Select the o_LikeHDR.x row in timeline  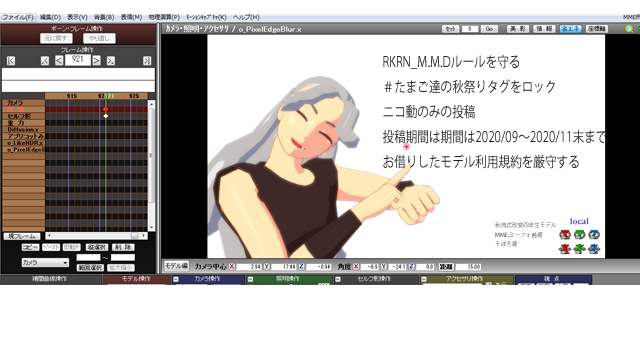pyautogui.click(x=24, y=143)
